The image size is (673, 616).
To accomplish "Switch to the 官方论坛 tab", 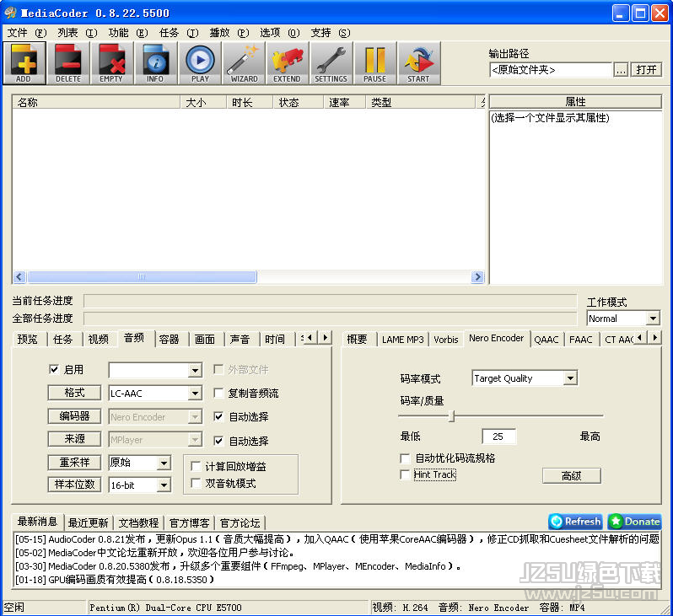I will click(240, 523).
